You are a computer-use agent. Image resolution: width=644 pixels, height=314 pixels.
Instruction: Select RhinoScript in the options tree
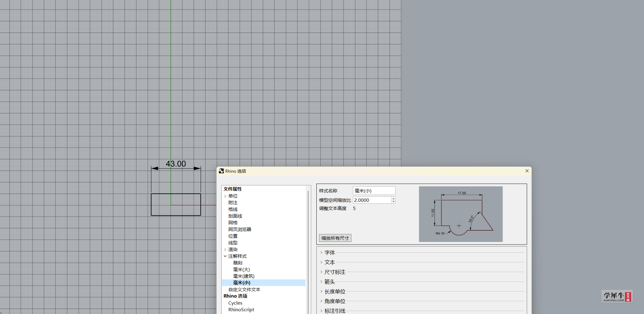tap(241, 309)
